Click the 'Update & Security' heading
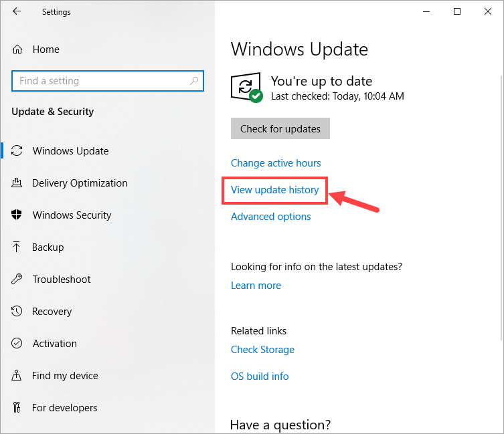504x434 pixels. click(53, 112)
